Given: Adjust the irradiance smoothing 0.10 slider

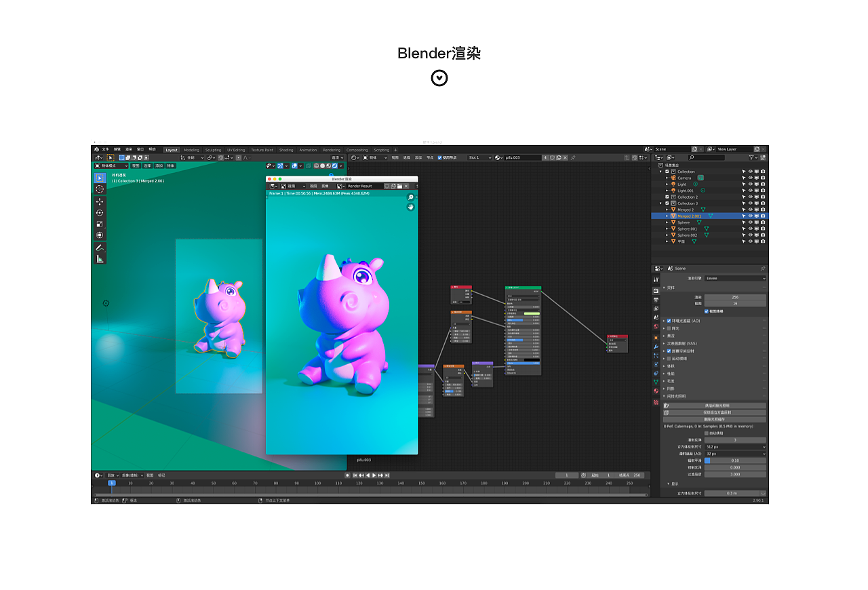Looking at the screenshot, I should point(735,460).
